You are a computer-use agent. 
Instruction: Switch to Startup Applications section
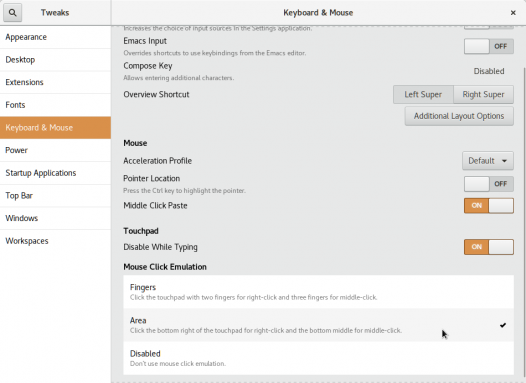(55, 173)
